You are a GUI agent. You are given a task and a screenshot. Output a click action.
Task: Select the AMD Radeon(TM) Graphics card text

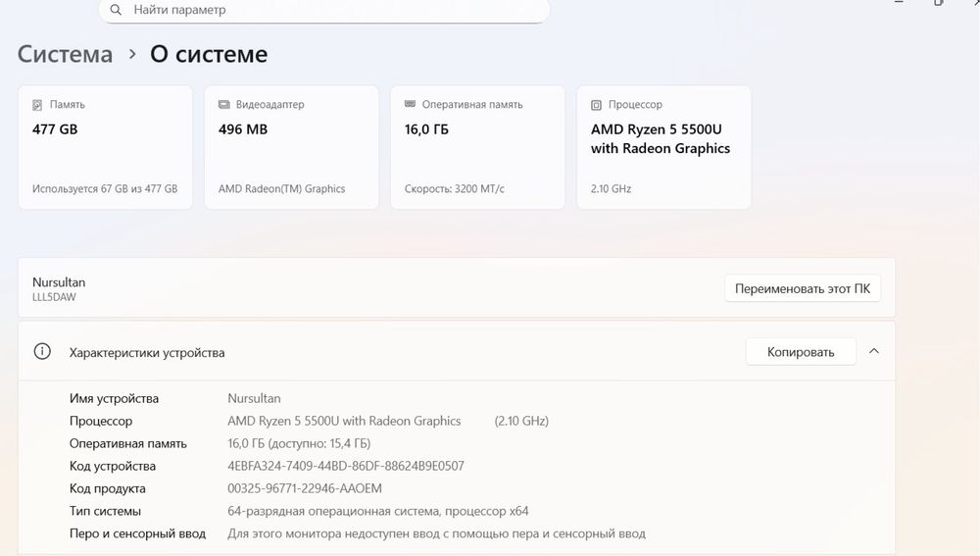(281, 189)
